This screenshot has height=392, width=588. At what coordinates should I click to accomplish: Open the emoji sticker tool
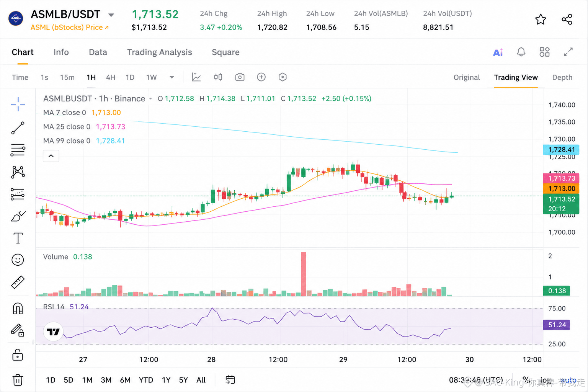pyautogui.click(x=18, y=260)
